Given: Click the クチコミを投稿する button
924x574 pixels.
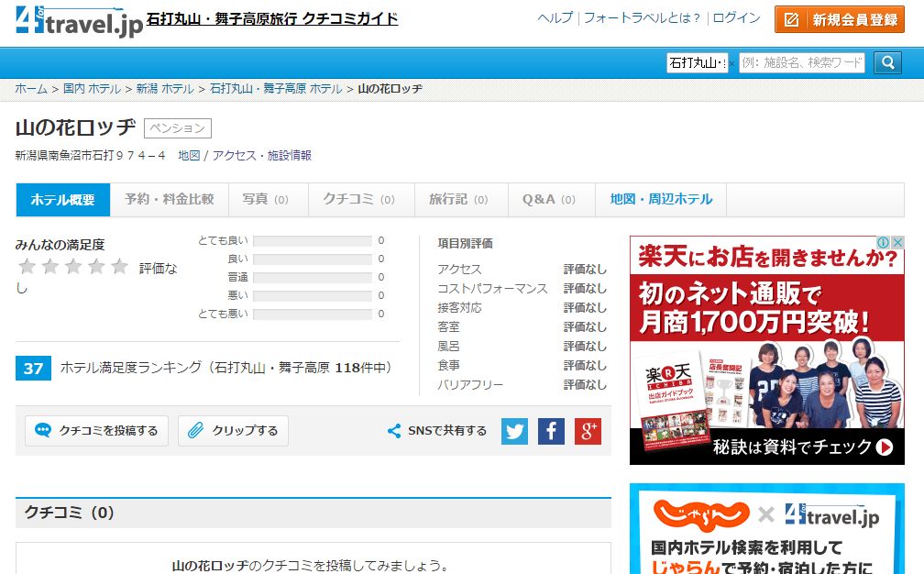Looking at the screenshot, I should pyautogui.click(x=97, y=431).
